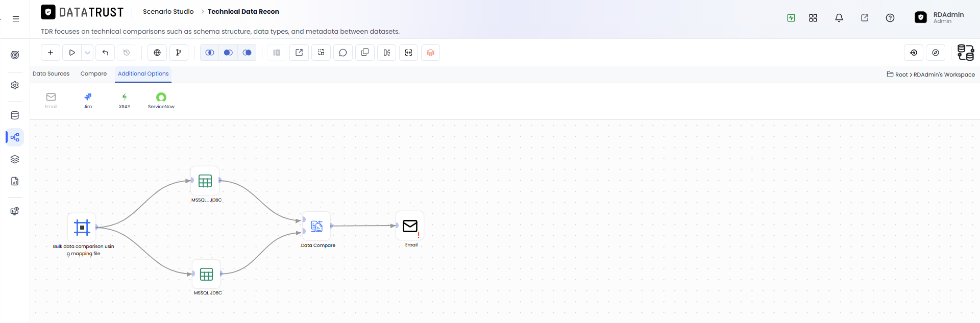Click the green activity pulse header icon

[791, 18]
